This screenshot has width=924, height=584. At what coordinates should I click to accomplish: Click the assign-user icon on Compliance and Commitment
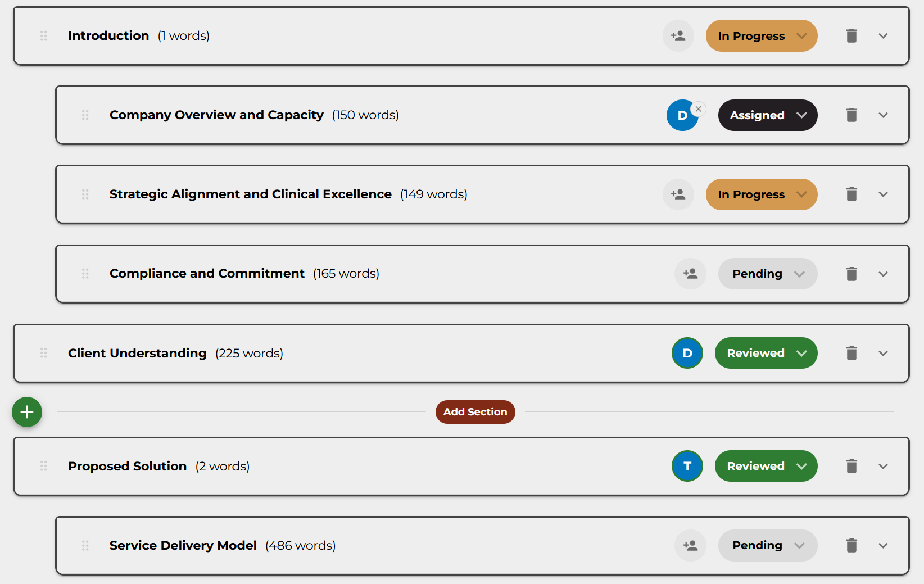(x=690, y=274)
